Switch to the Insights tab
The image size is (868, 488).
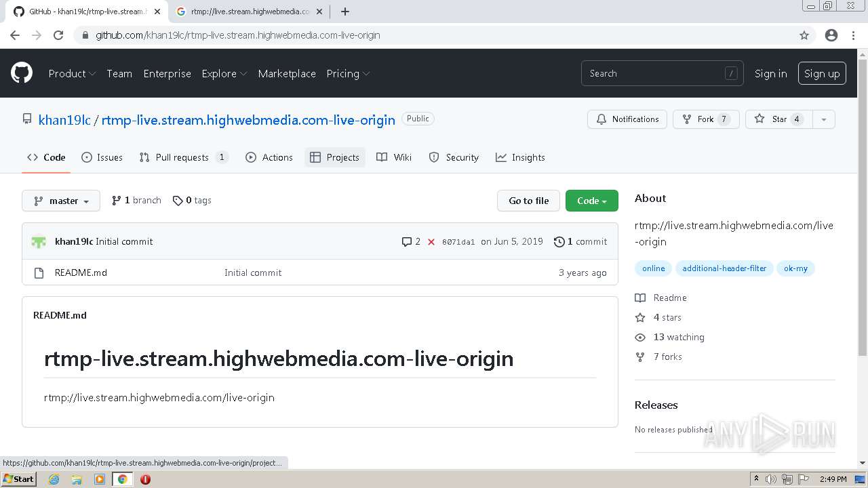(x=520, y=157)
